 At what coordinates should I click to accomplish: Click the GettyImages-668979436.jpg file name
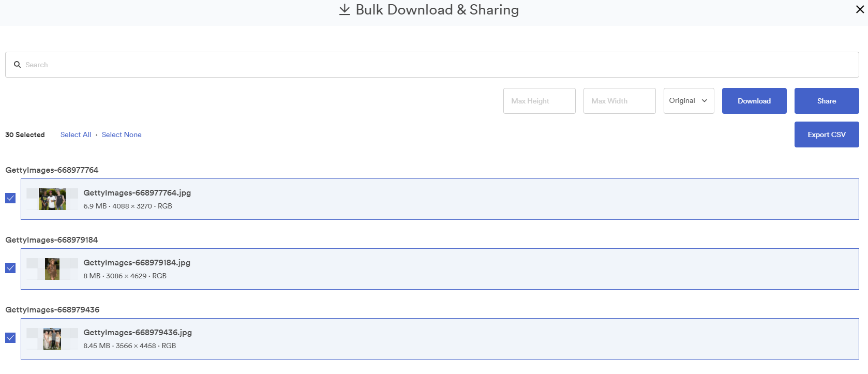[138, 333]
